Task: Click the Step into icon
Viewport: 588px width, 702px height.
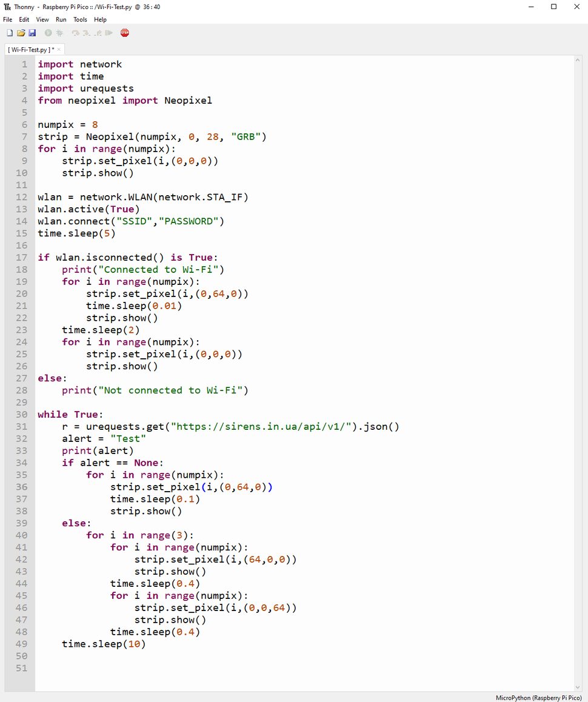Action: tap(87, 33)
